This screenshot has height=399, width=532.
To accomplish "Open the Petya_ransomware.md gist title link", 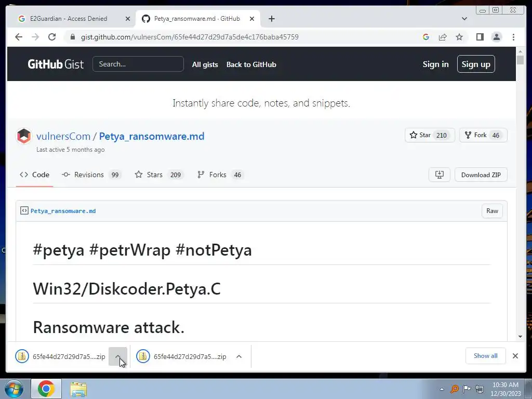I will pos(152,136).
